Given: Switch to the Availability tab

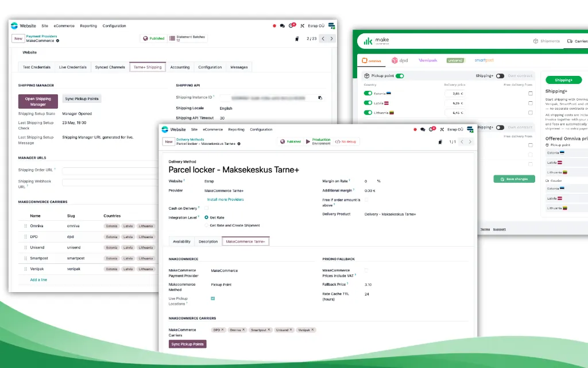Looking at the screenshot, I should point(181,241).
